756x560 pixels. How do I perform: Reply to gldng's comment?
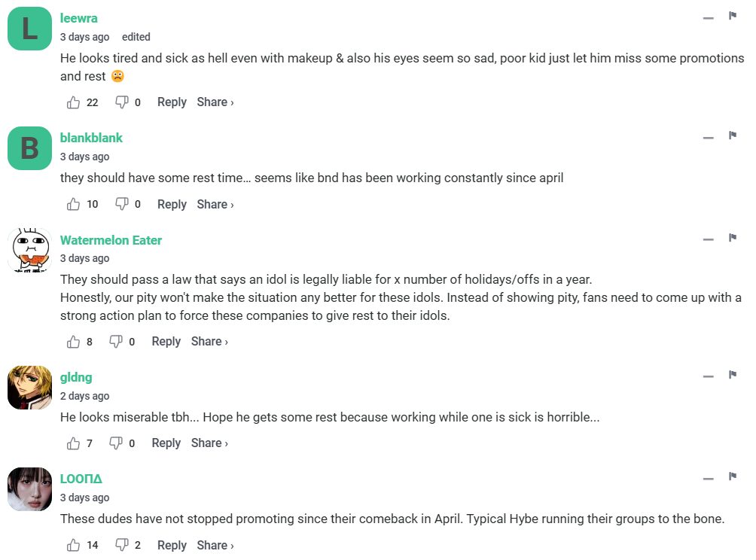pos(166,443)
